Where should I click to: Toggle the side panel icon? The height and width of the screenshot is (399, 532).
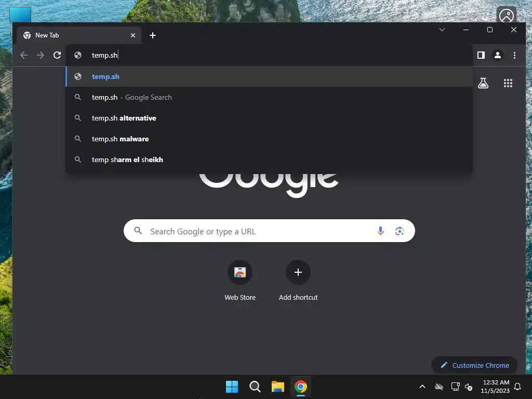(x=481, y=55)
